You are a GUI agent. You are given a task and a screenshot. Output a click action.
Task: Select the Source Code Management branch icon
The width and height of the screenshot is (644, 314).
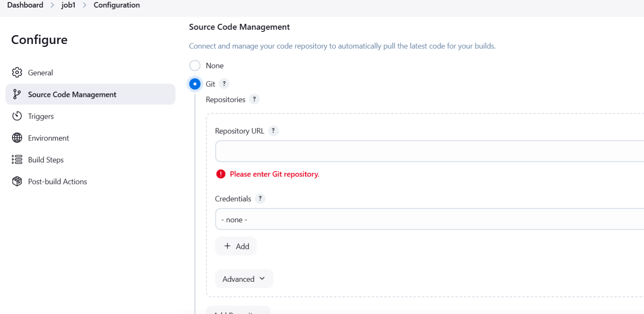click(17, 94)
